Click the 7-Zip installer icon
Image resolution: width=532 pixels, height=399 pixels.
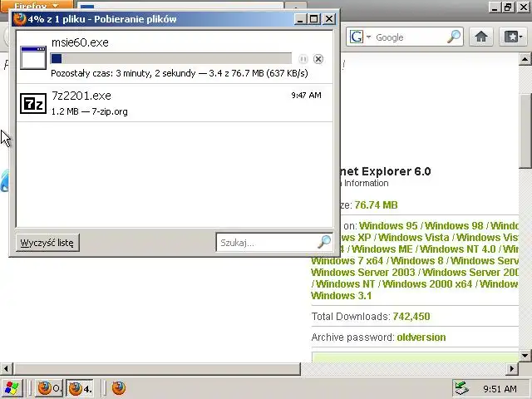click(x=33, y=103)
